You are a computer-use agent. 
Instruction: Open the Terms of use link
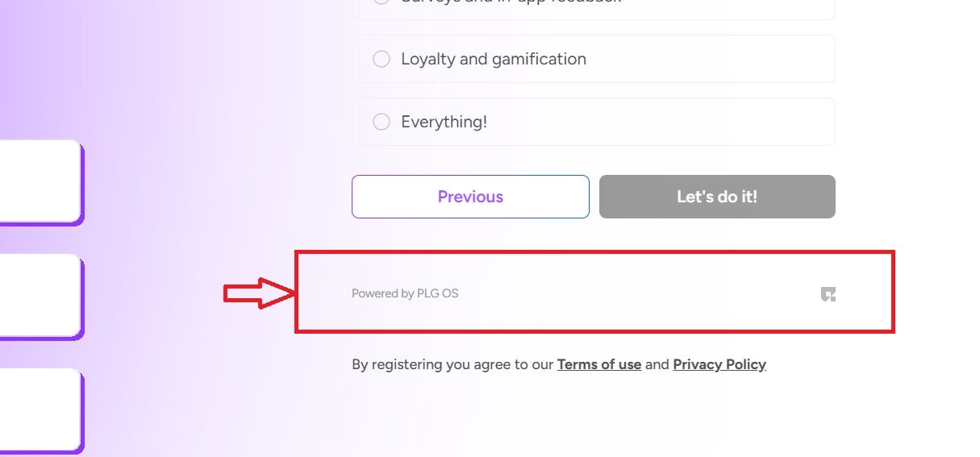(x=598, y=364)
